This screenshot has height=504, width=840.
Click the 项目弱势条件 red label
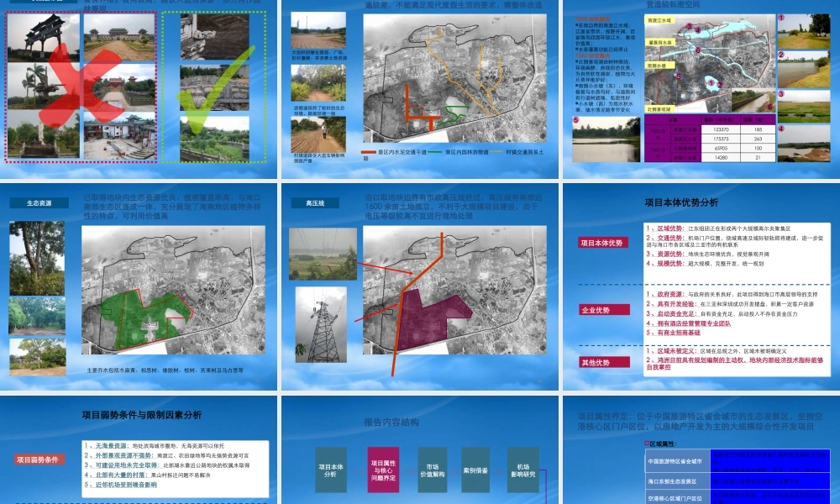point(39,459)
